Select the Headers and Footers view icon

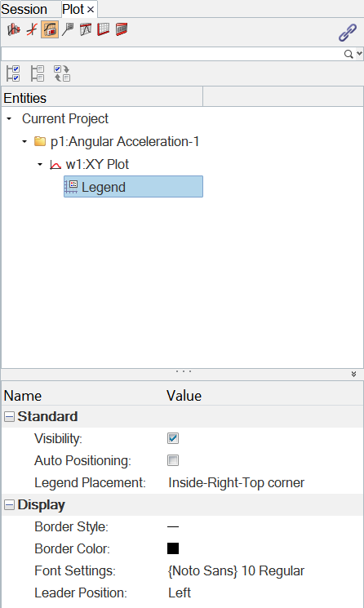[122, 29]
